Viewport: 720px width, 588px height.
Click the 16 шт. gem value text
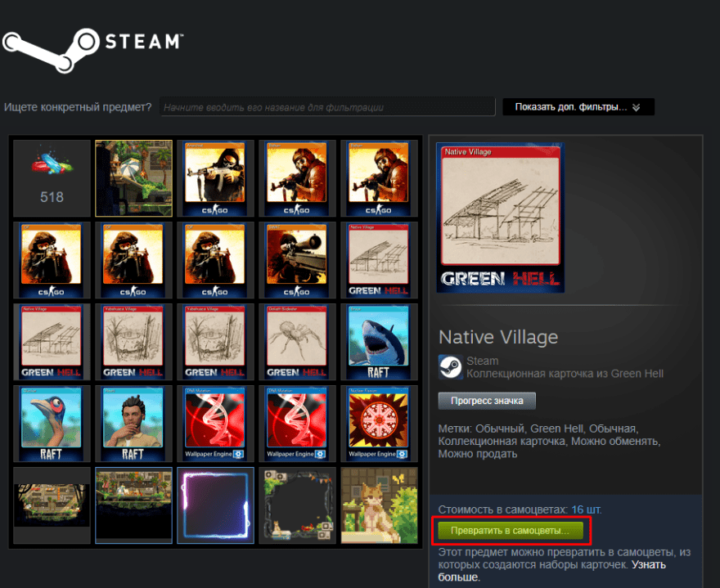click(x=586, y=509)
